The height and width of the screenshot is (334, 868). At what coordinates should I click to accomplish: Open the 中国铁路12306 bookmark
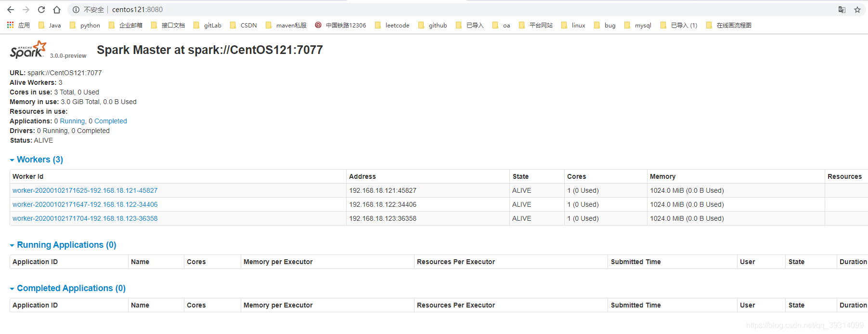(340, 25)
